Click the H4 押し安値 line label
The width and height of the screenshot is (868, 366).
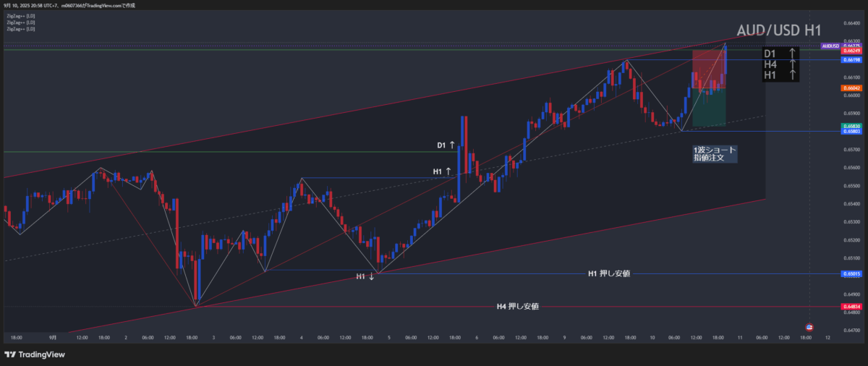coord(517,307)
